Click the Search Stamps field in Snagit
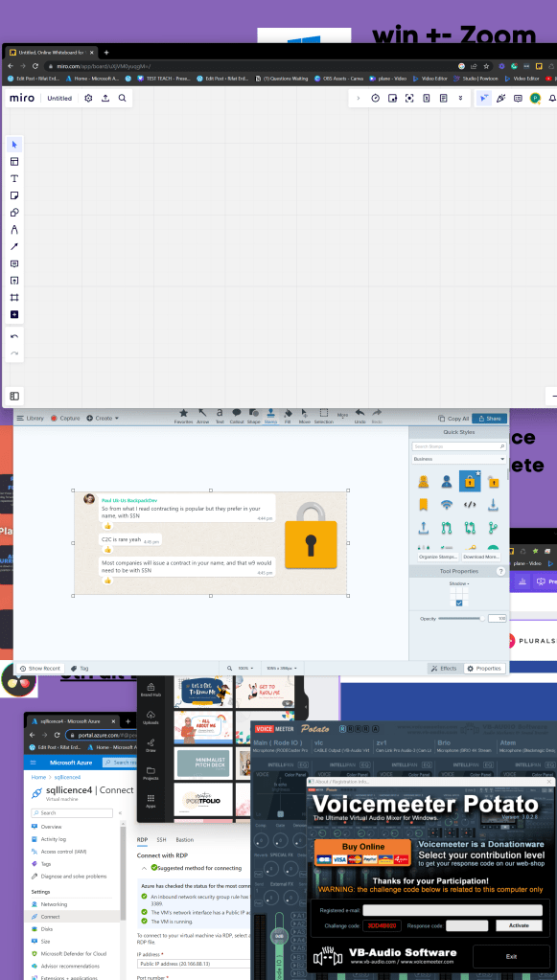Screen dimensions: 557x980 click(459, 446)
